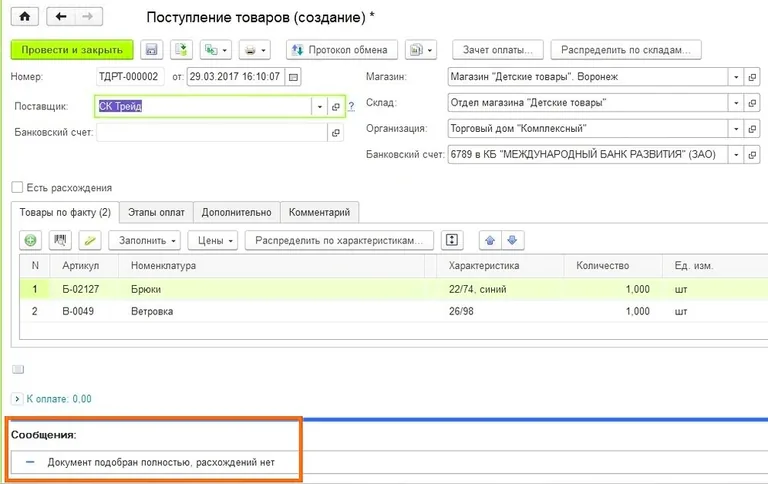Click the vertical-arrows icon beside Распределить по характеристикам
This screenshot has width=768, height=484.
452,241
